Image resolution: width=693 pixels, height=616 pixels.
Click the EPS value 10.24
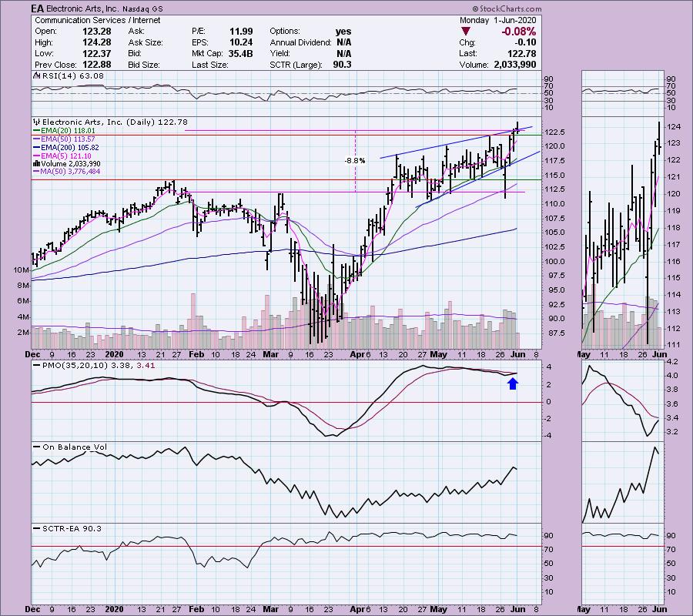coord(241,42)
